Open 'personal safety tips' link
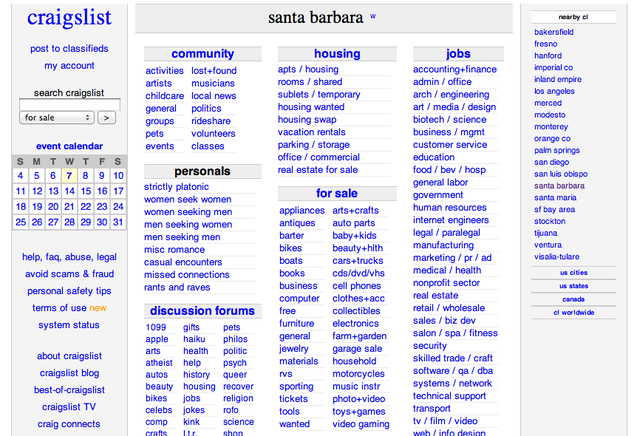Image resolution: width=640 pixels, height=436 pixels. [x=69, y=291]
